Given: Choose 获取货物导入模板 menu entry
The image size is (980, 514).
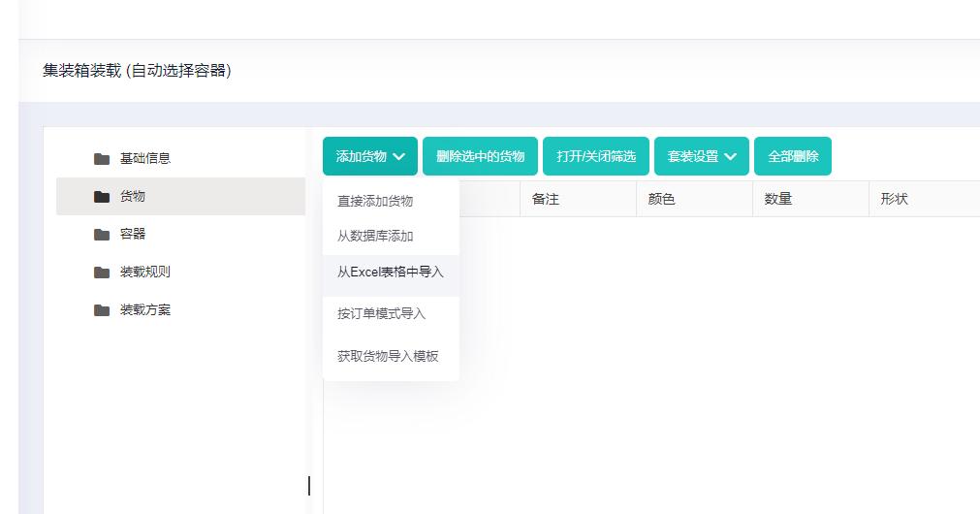Looking at the screenshot, I should click(391, 357).
